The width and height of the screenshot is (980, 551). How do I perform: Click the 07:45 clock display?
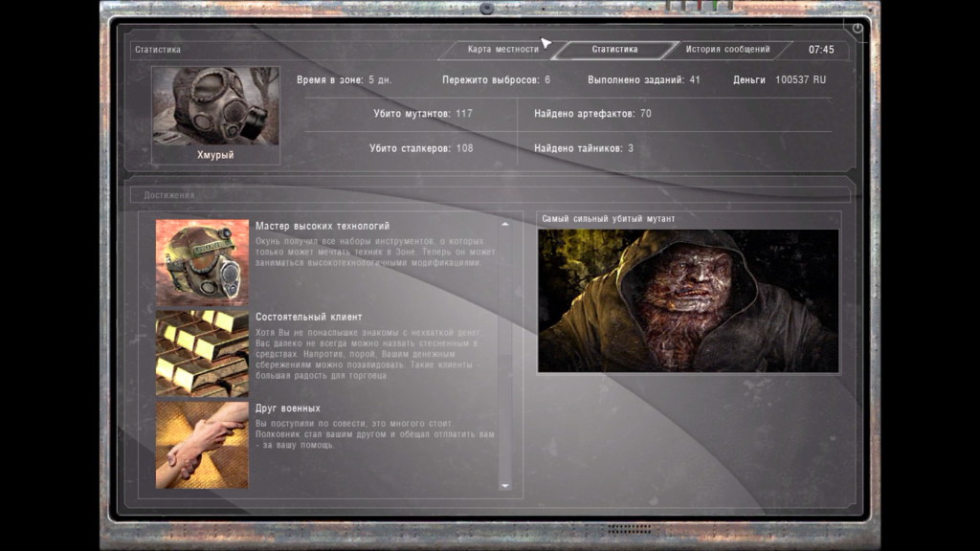pyautogui.click(x=821, y=50)
